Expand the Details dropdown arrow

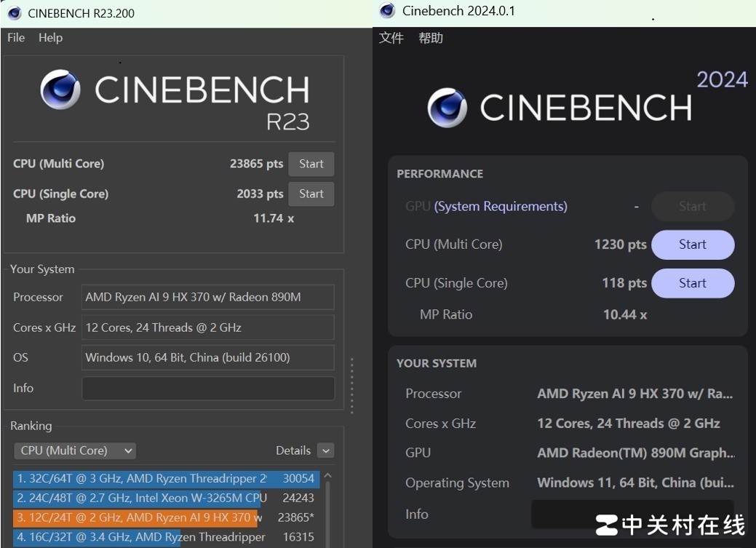pyautogui.click(x=326, y=450)
